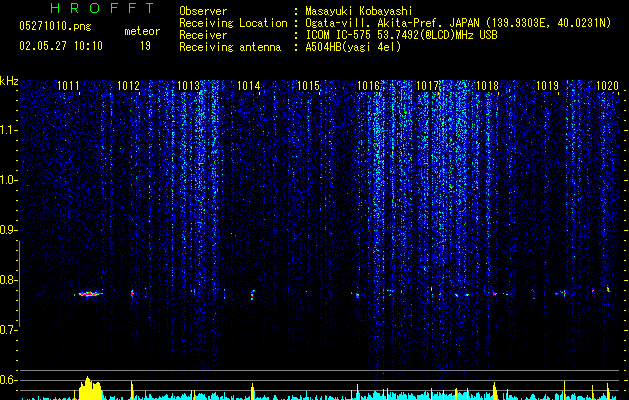The width and height of the screenshot is (629, 400).
Task: Click time marker 1014
Action: coord(248,86)
